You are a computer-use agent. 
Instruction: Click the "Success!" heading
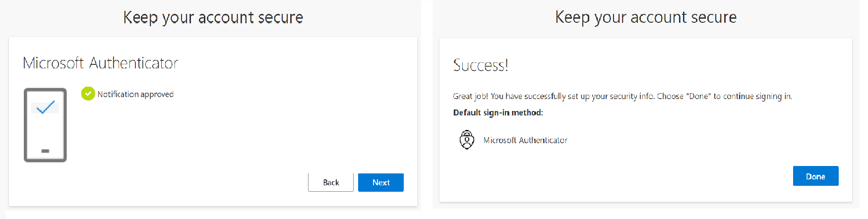[481, 65]
